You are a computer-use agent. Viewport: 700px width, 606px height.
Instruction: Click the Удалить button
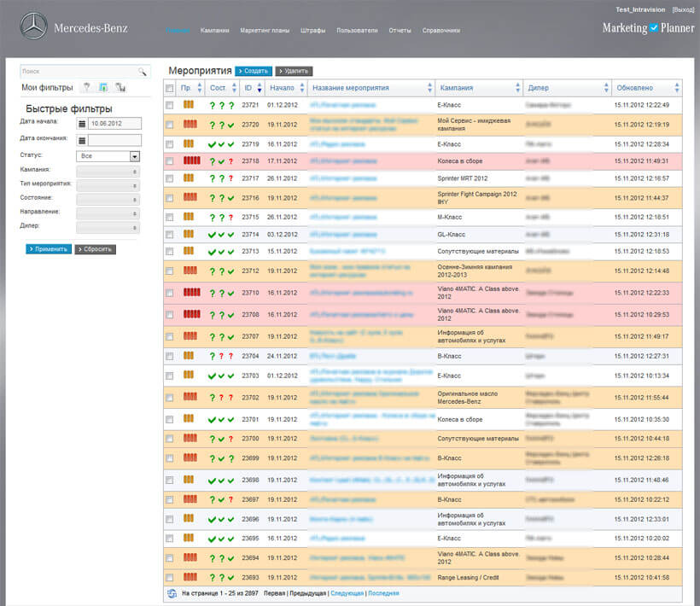point(294,71)
